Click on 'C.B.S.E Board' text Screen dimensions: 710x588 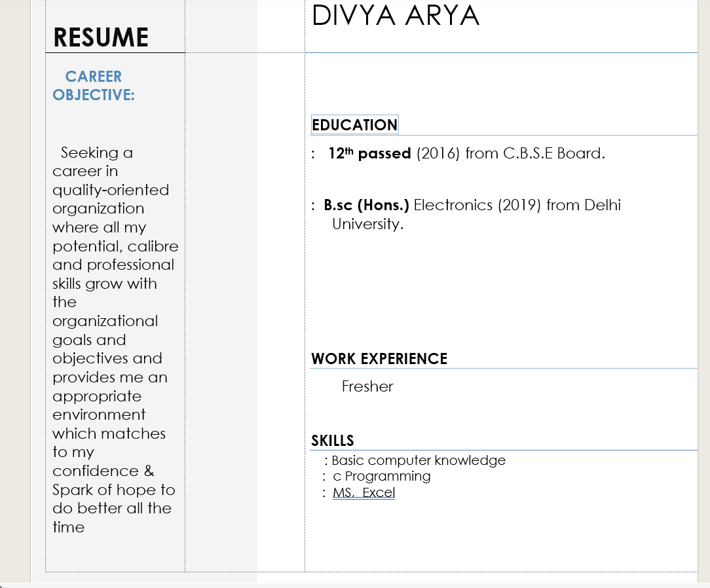(x=552, y=154)
